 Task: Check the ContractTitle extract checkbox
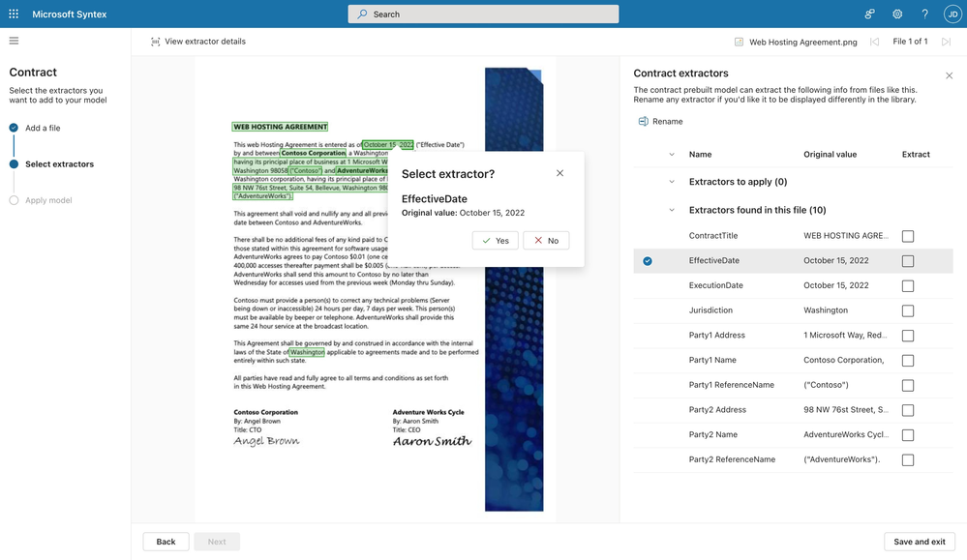pos(908,236)
